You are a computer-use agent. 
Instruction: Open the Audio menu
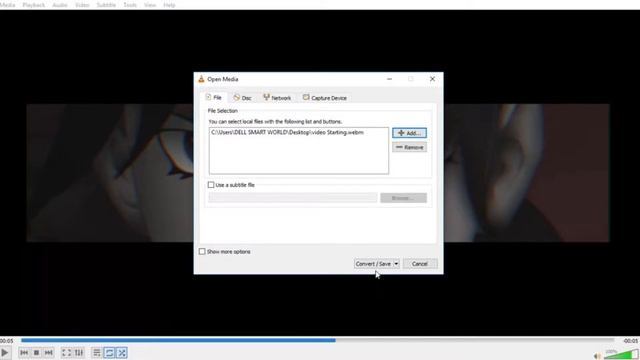[60, 5]
